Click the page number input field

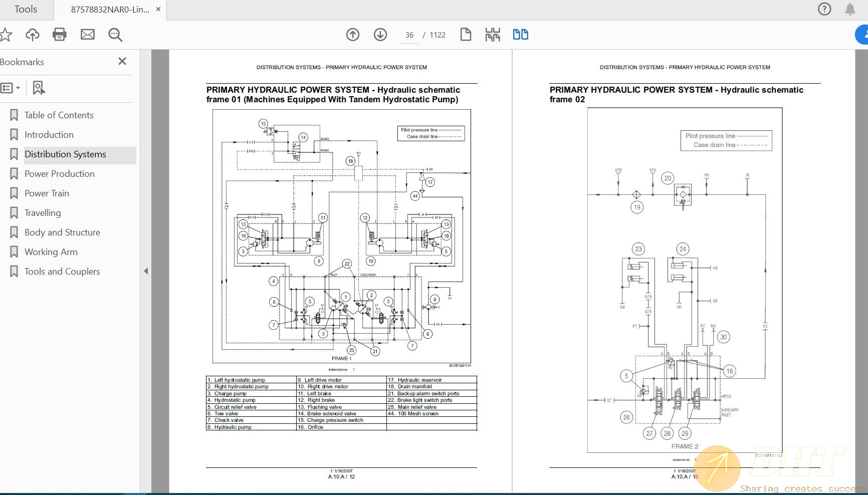(409, 35)
